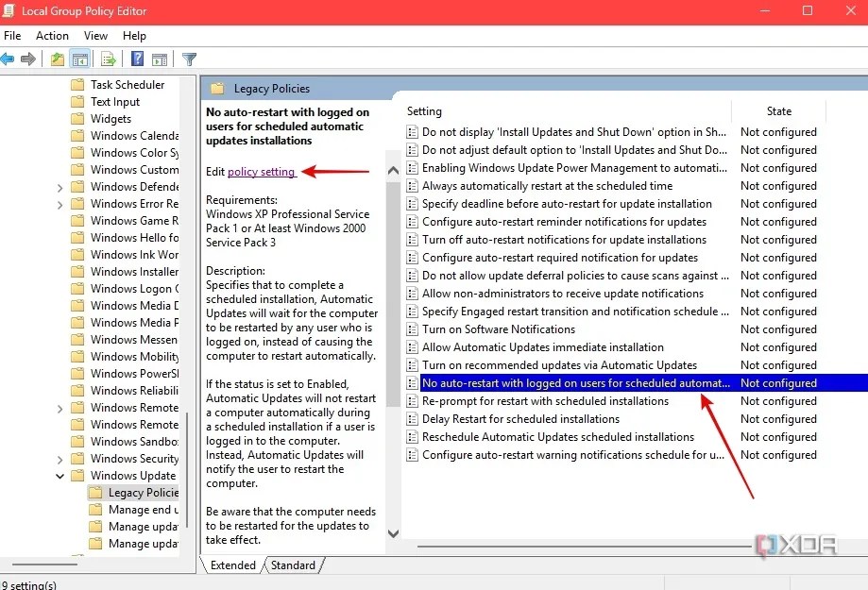The width and height of the screenshot is (868, 590).
Task: Expand the Windows Remote node chevron
Action: 60,408
